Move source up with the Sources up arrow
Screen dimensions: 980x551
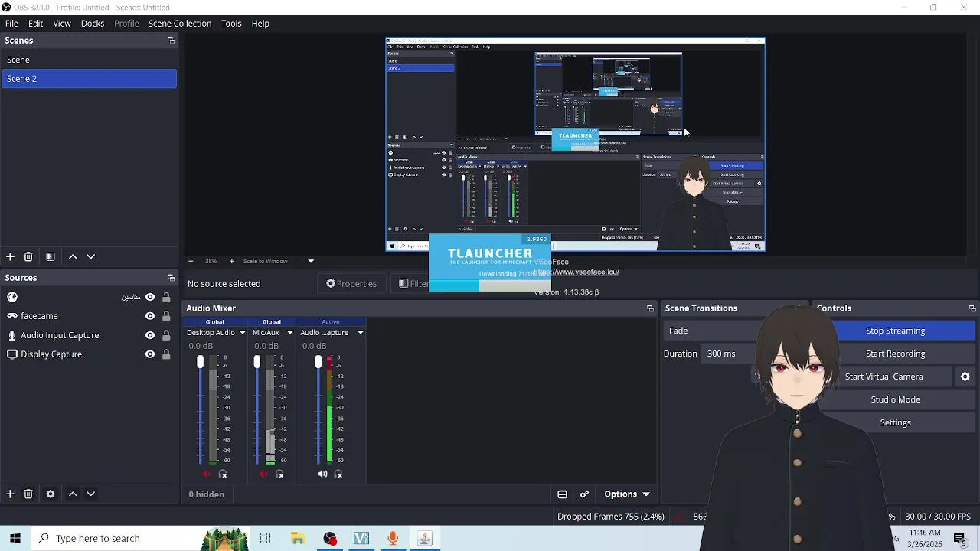[73, 494]
